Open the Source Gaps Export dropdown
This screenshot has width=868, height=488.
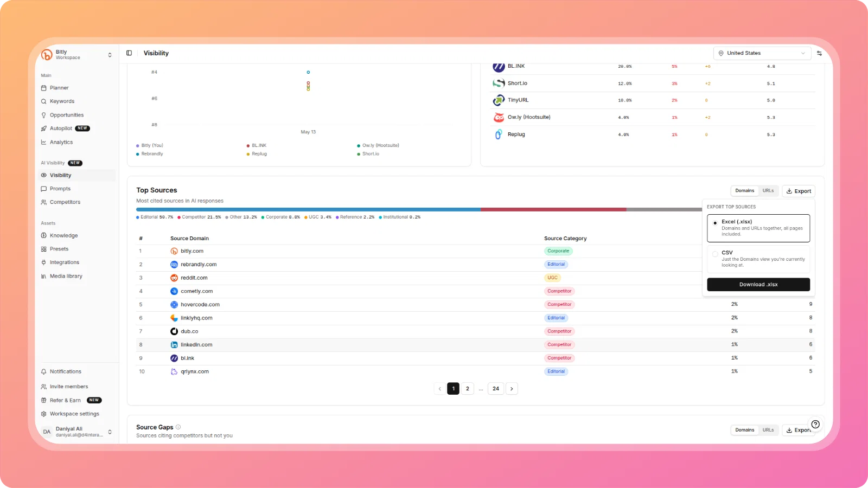click(799, 430)
